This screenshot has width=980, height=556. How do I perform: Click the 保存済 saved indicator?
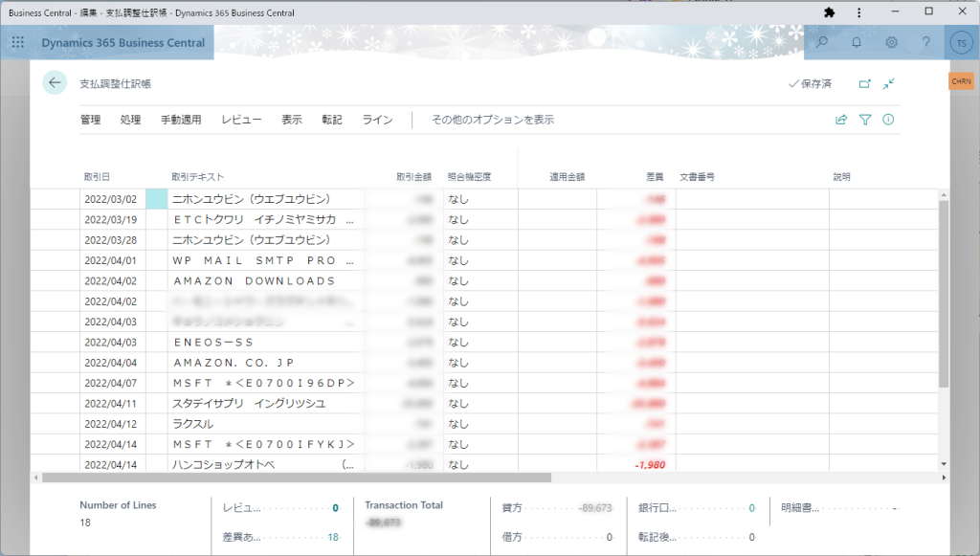click(810, 83)
